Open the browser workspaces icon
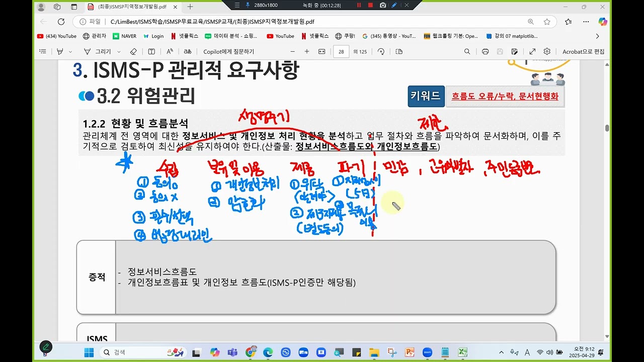Viewport: 644px width, 362px height. [57, 7]
